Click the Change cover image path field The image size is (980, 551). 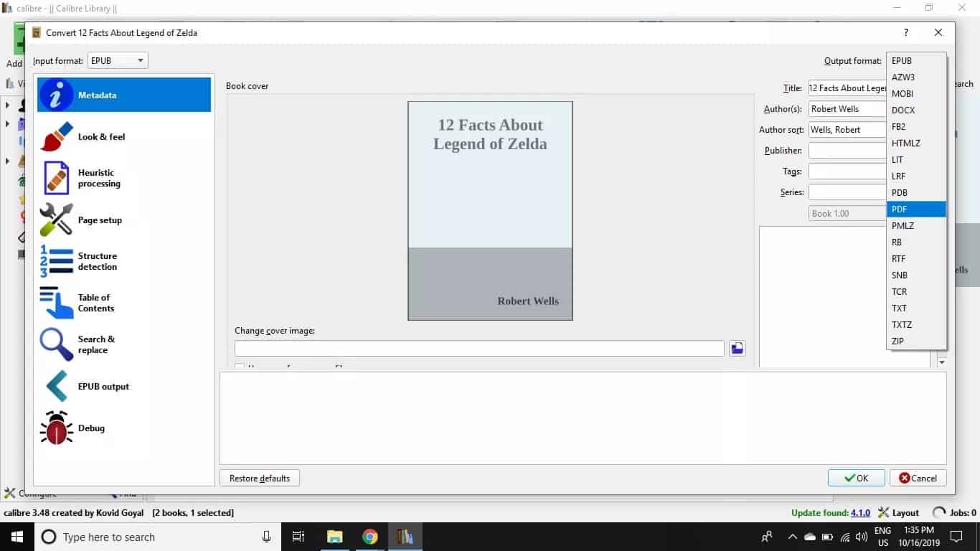click(x=479, y=349)
